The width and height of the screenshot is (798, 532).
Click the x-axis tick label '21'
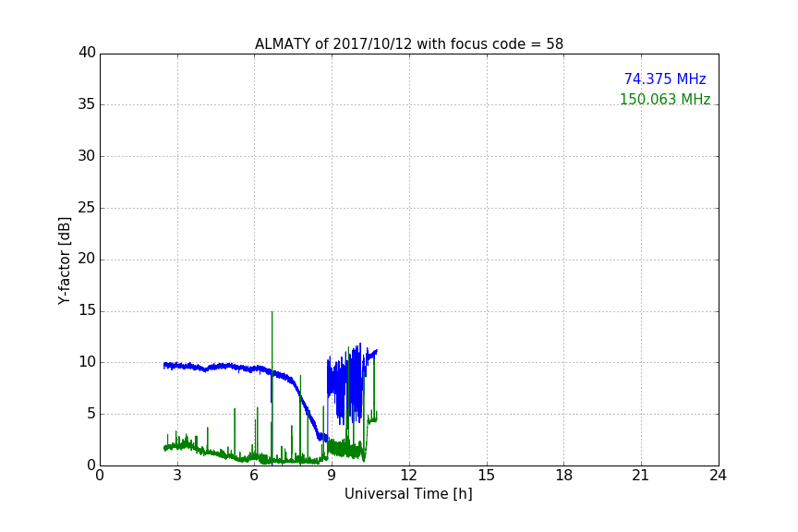tap(641, 476)
